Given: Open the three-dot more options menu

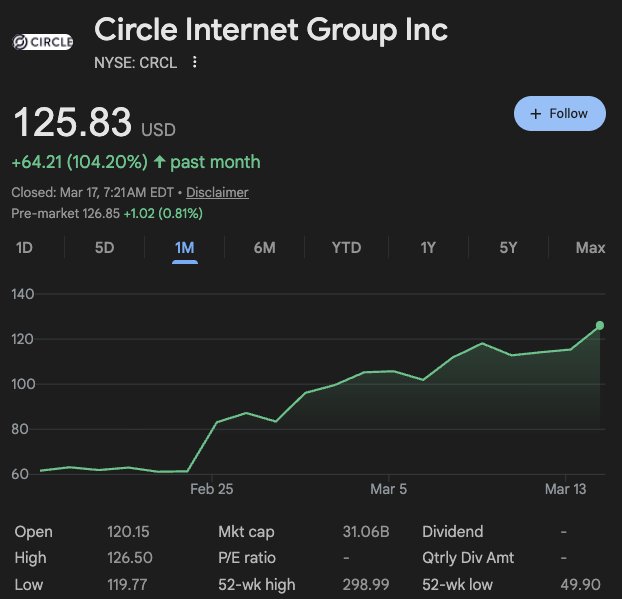Looking at the screenshot, I should pos(195,62).
